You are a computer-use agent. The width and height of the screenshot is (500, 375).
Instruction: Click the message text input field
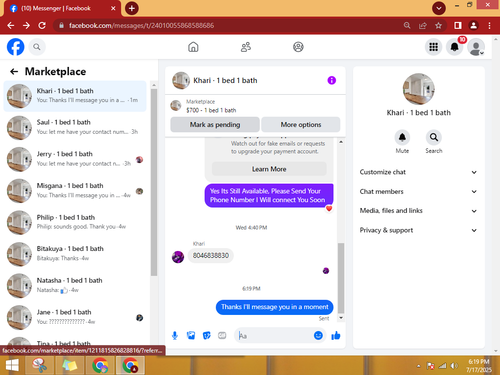click(x=275, y=335)
